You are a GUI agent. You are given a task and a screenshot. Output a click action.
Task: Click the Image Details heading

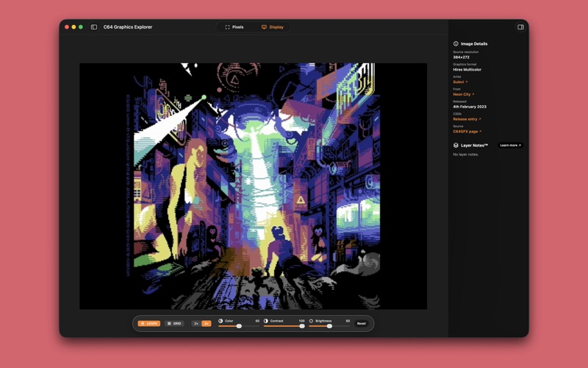(474, 43)
